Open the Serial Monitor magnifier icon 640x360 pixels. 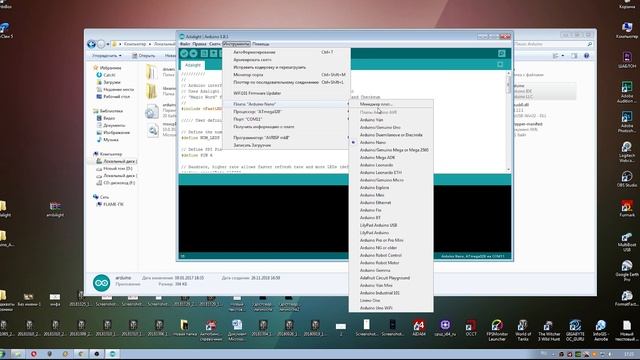502,53
